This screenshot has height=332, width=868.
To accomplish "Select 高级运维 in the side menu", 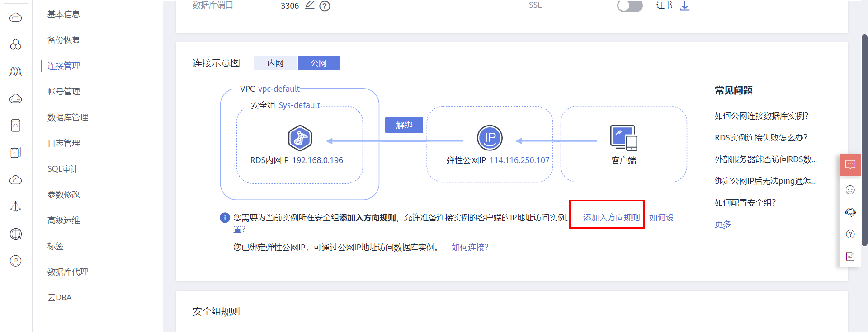I will 64,220.
